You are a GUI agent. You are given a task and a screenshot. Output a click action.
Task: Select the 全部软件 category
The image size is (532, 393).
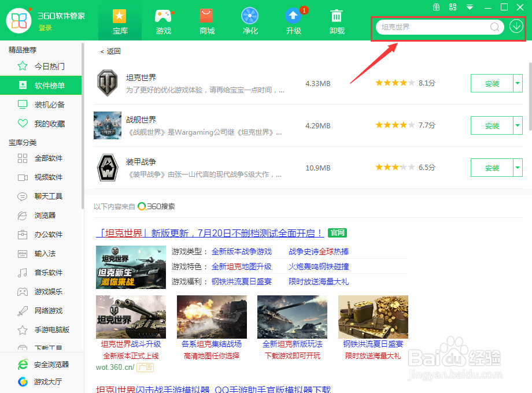point(40,158)
